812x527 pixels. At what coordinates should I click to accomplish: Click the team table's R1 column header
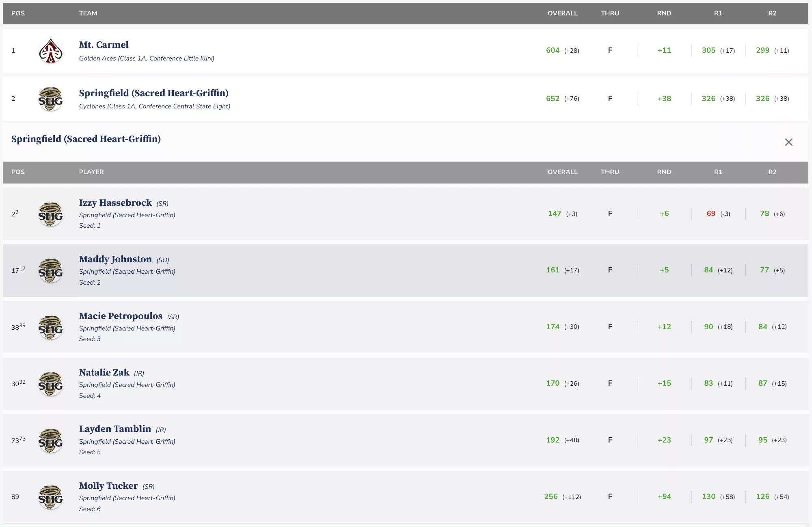(718, 13)
